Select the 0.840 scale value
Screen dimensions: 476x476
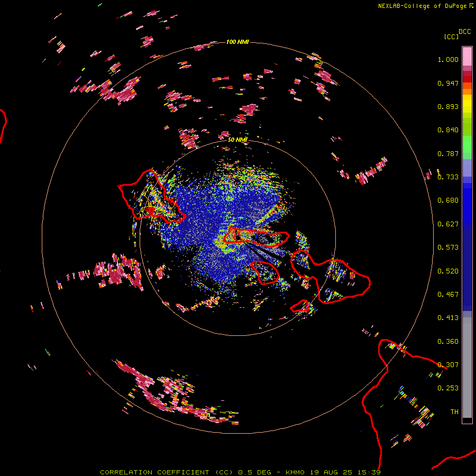click(x=448, y=130)
